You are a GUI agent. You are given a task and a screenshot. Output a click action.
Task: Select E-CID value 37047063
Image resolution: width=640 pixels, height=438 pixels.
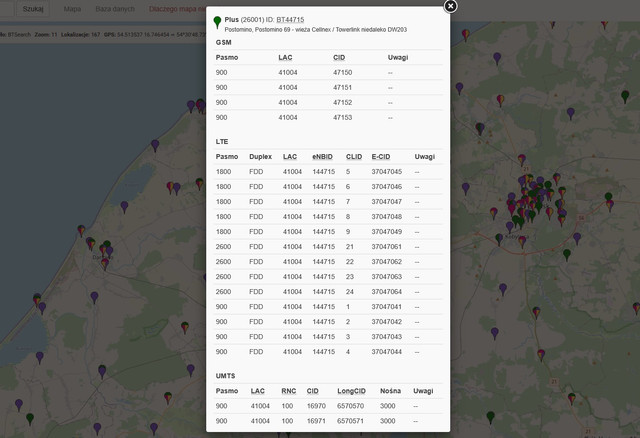click(x=387, y=277)
